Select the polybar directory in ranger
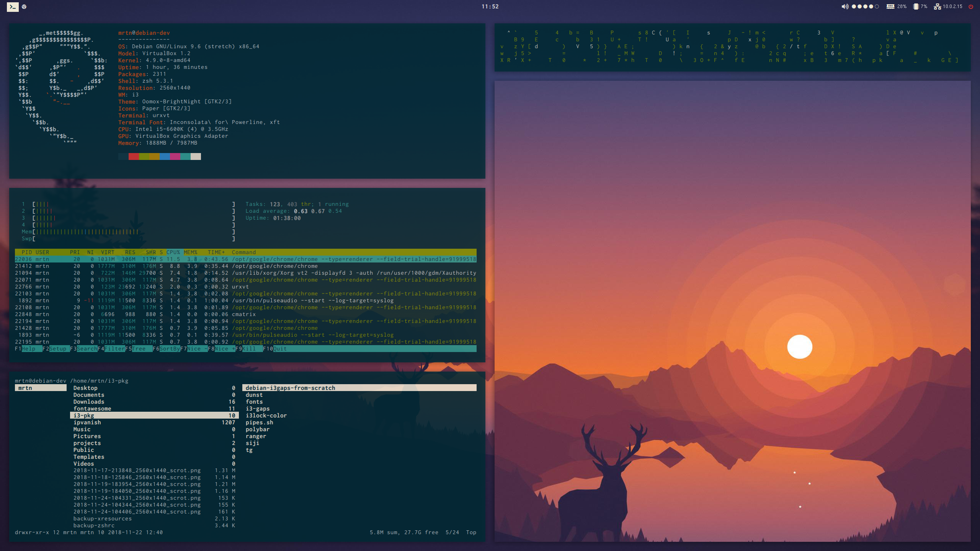 [257, 429]
